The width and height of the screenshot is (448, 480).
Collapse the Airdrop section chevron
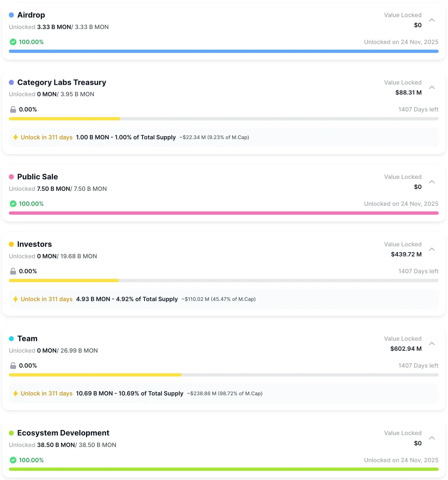coord(432,20)
